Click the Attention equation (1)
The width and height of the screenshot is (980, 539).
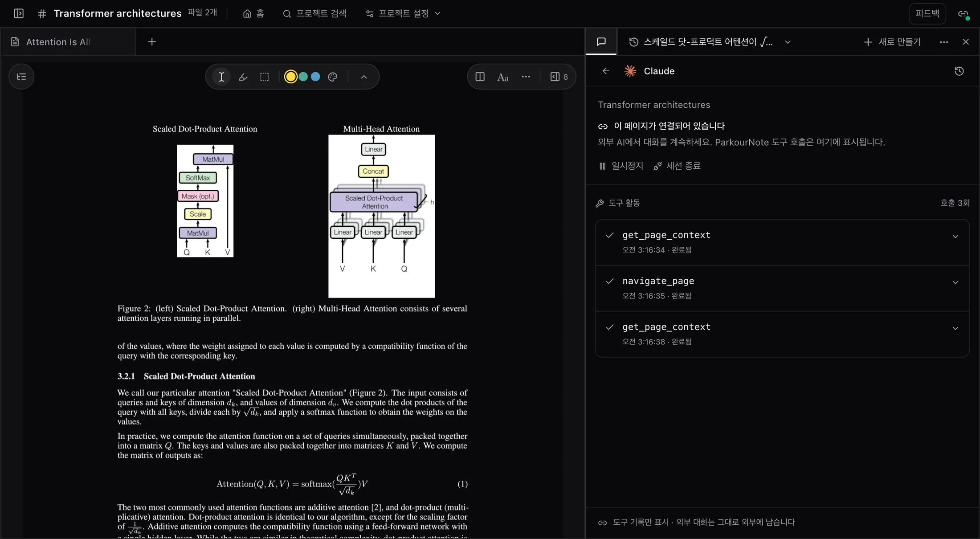(292, 484)
